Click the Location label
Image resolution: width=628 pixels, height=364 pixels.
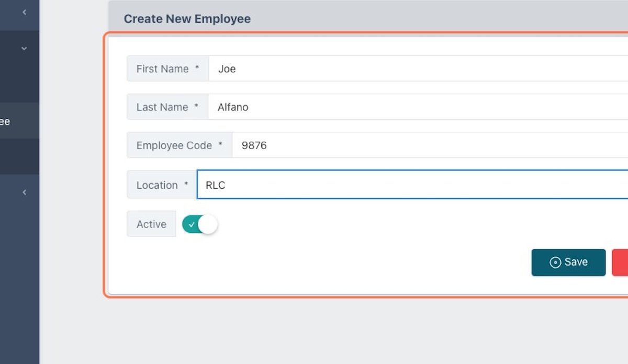pyautogui.click(x=162, y=185)
